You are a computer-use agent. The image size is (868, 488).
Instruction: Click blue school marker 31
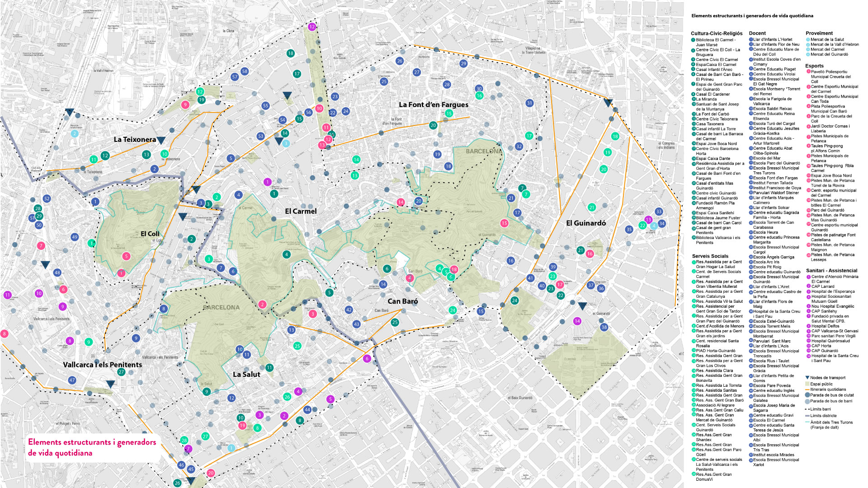pos(529,103)
